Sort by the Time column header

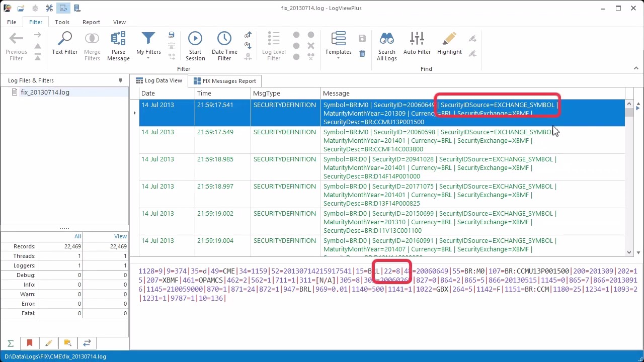point(223,93)
